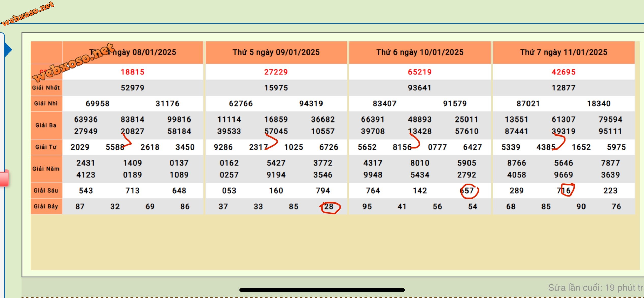This screenshot has width=644, height=298.
Task: Click the red-marked 716 in Giải Sáu
Action: point(564,191)
